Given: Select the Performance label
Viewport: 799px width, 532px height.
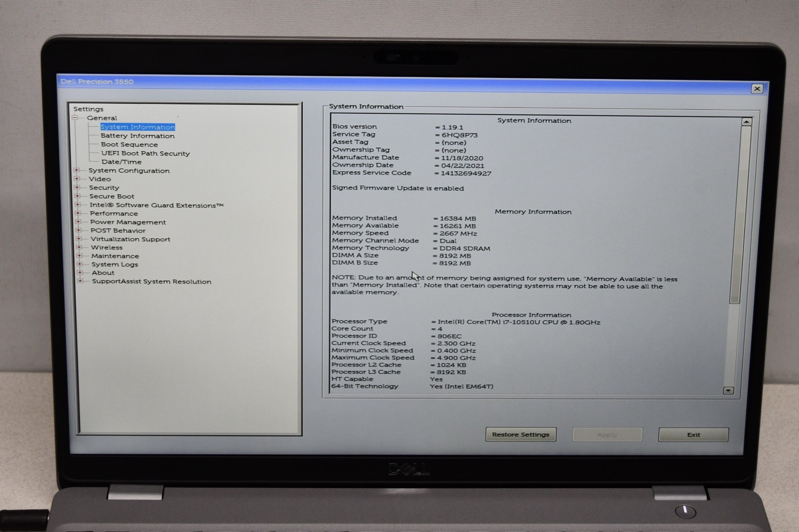Looking at the screenshot, I should coord(114,214).
